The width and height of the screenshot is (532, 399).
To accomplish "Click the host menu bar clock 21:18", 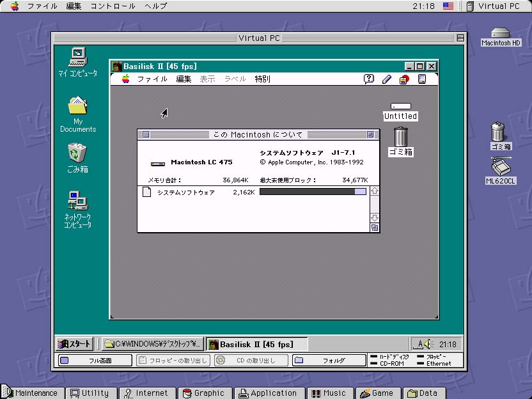I will [x=423, y=6].
